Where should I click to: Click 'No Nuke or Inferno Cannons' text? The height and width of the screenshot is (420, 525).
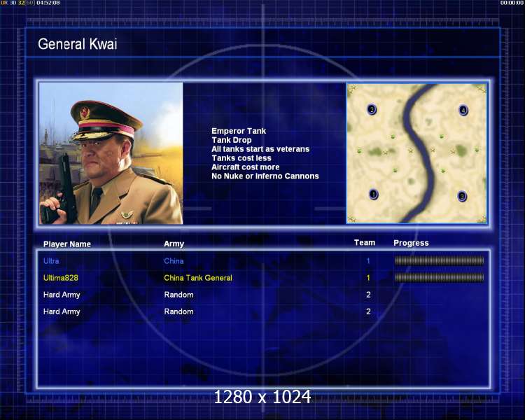(265, 176)
